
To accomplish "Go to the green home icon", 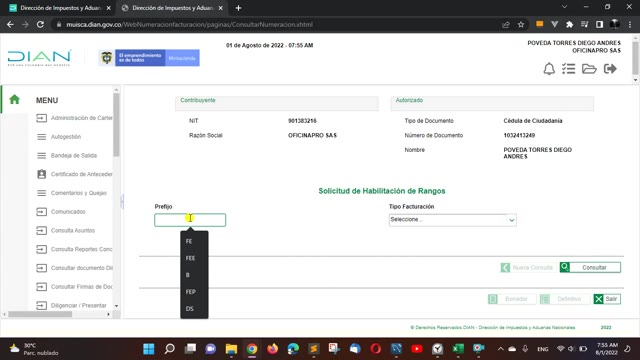I will (14, 99).
